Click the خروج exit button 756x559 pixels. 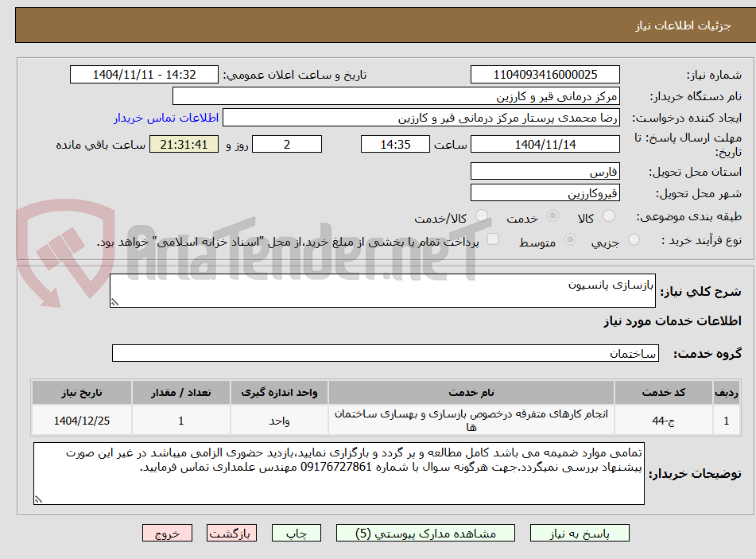(x=167, y=534)
